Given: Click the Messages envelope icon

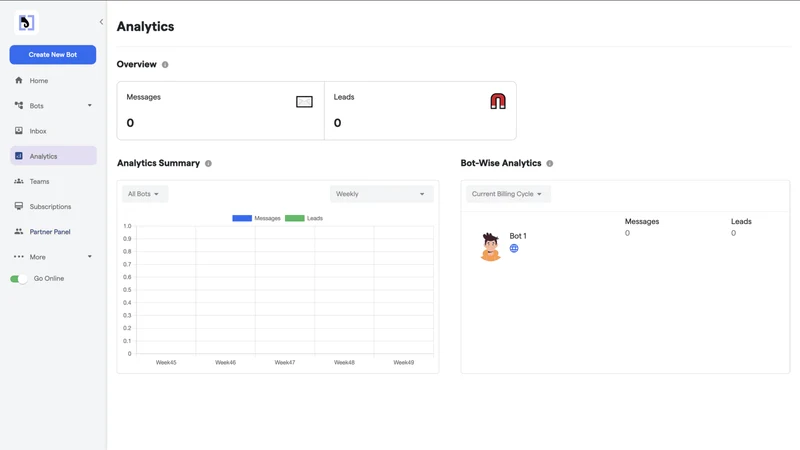Looking at the screenshot, I should point(304,102).
